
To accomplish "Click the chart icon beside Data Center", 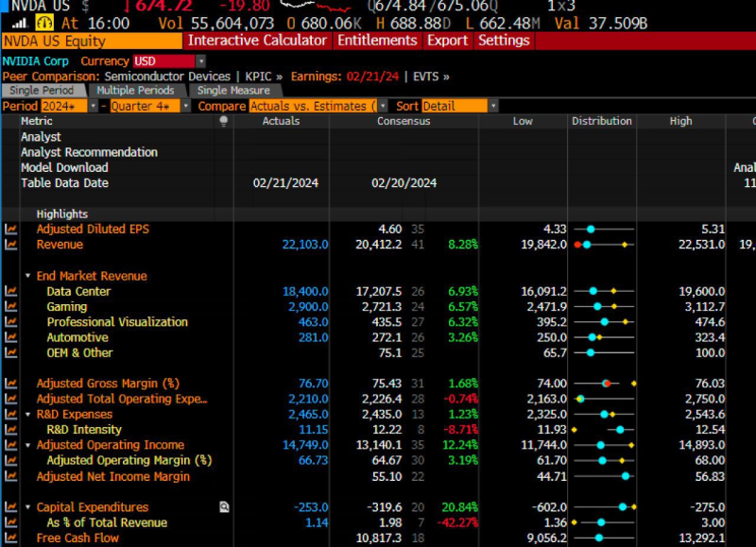I will click(10, 292).
